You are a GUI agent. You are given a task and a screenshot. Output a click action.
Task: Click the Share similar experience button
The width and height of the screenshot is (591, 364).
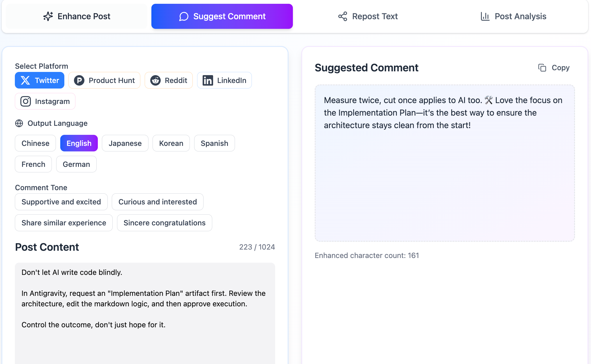pyautogui.click(x=63, y=223)
